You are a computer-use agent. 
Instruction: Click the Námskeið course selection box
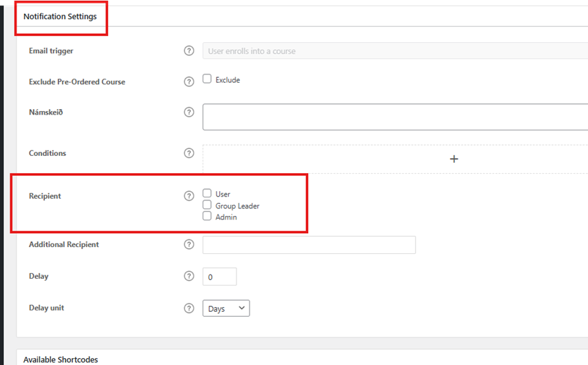pos(394,117)
